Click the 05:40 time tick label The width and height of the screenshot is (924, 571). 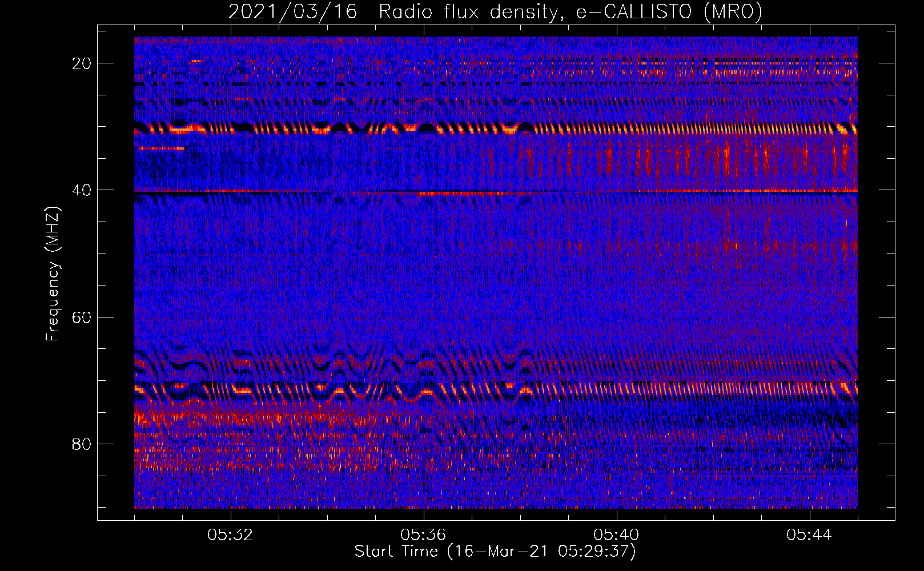click(617, 535)
